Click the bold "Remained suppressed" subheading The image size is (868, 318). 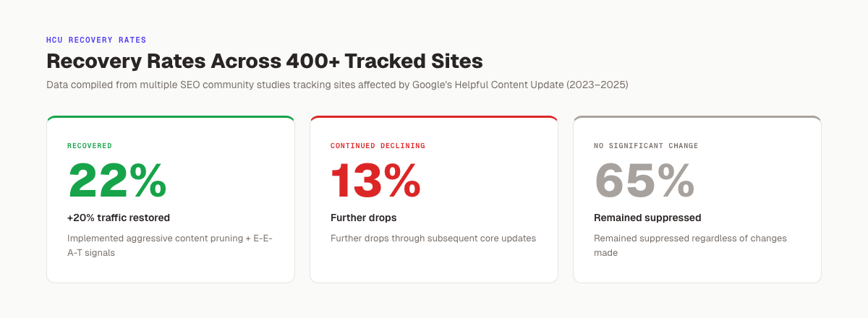647,218
